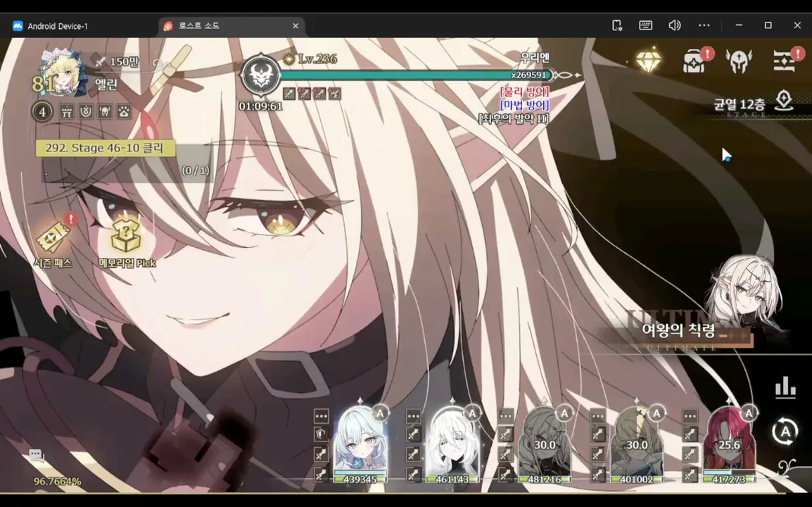Select the blonde hero with 401002 HP
Image resolution: width=812 pixels, height=507 pixels.
[x=637, y=439]
